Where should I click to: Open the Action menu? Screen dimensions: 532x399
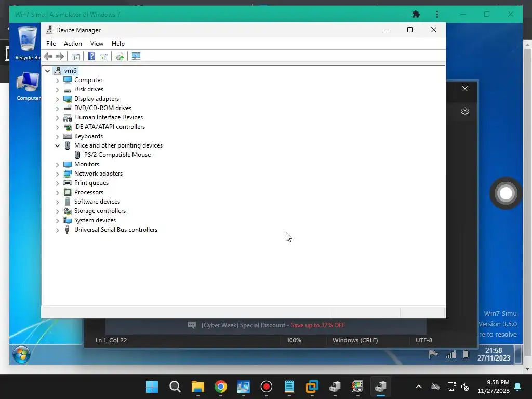click(73, 44)
